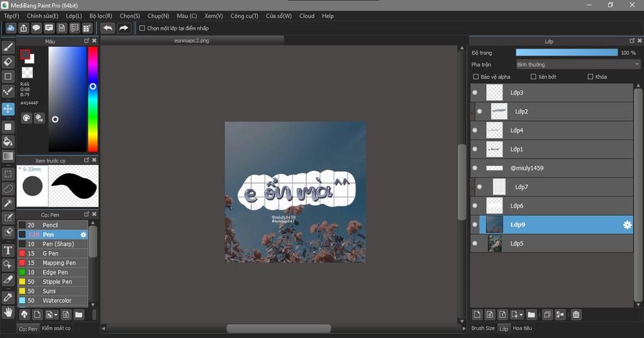Switch to the 'Hoa tiêu' tab
The height and width of the screenshot is (338, 644).
[x=523, y=328]
